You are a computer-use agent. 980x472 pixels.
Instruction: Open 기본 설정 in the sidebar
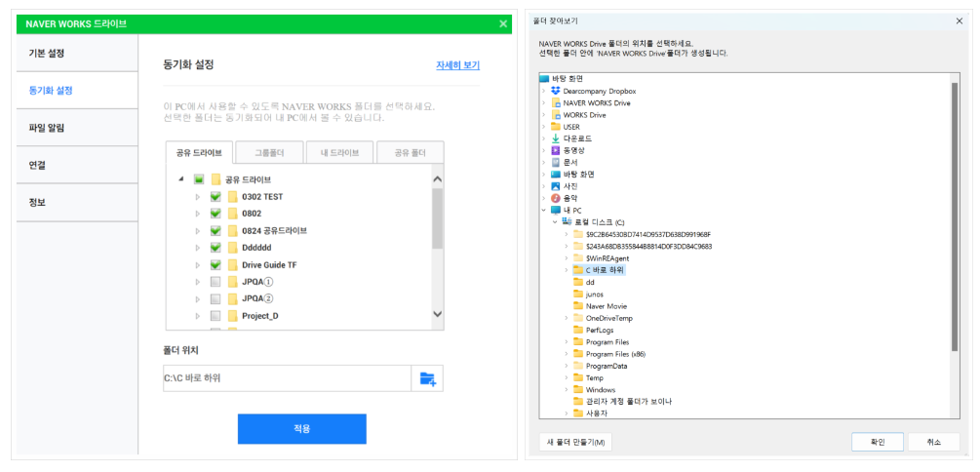coord(77,53)
